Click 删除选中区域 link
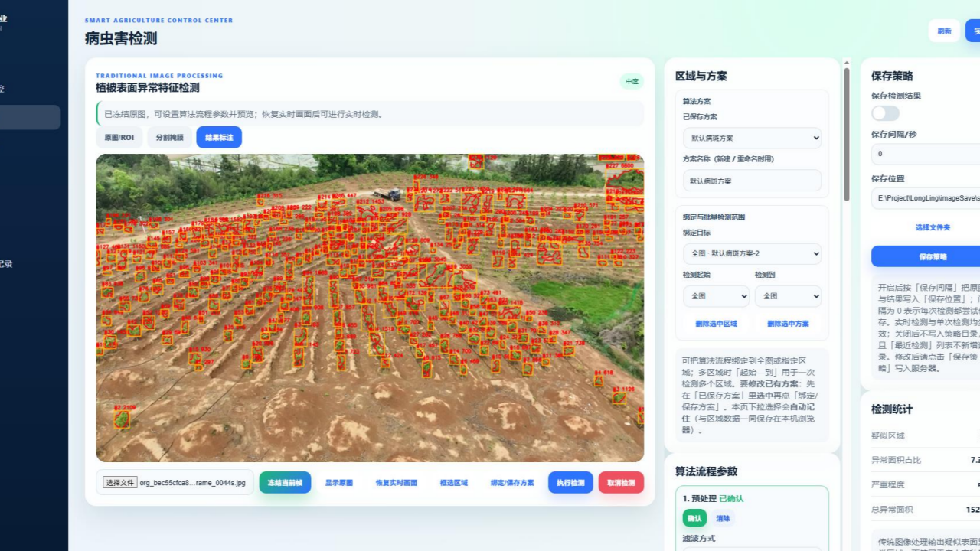This screenshot has height=551, width=980. coord(716,324)
